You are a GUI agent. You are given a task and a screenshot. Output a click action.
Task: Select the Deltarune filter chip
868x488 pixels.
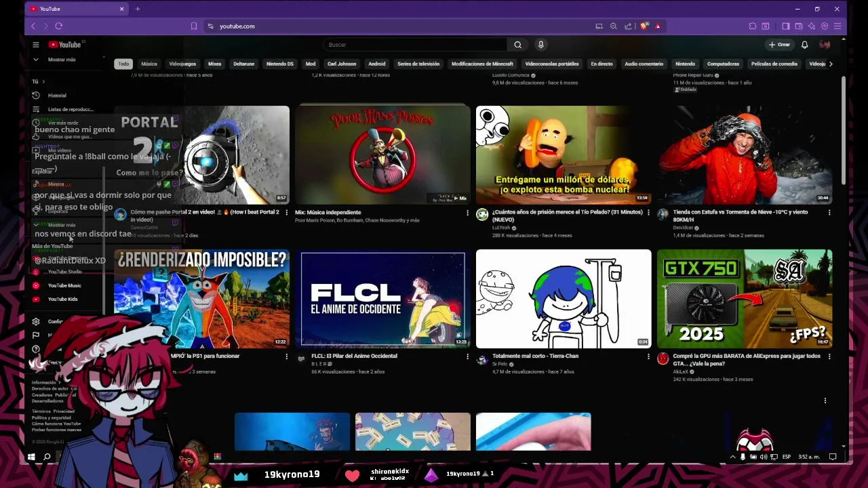244,64
